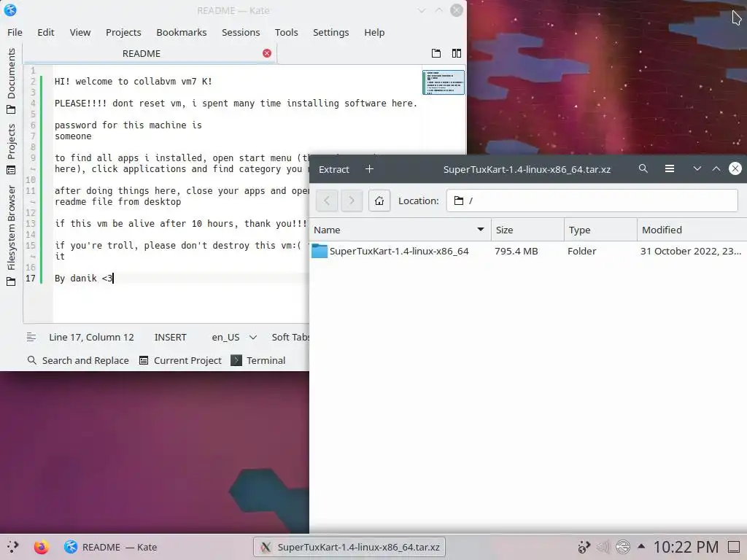Click the Projects list icon in sidebar
The width and height of the screenshot is (747, 560).
coord(11,170)
